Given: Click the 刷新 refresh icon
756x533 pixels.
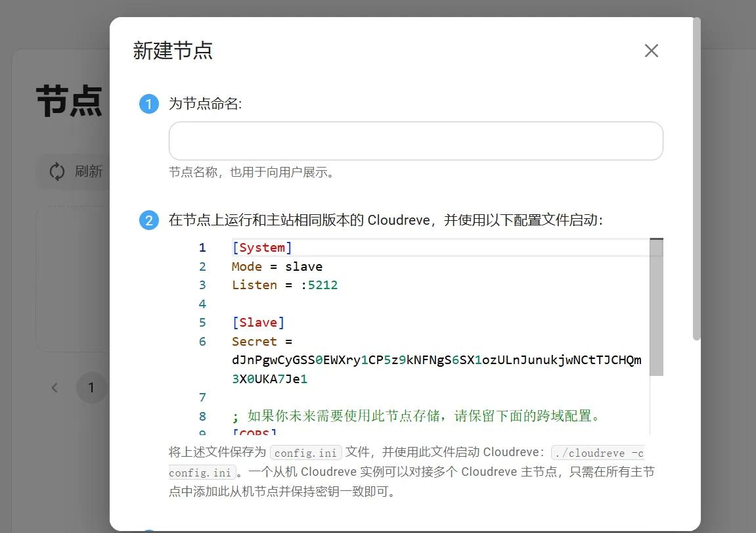Looking at the screenshot, I should 57,172.
